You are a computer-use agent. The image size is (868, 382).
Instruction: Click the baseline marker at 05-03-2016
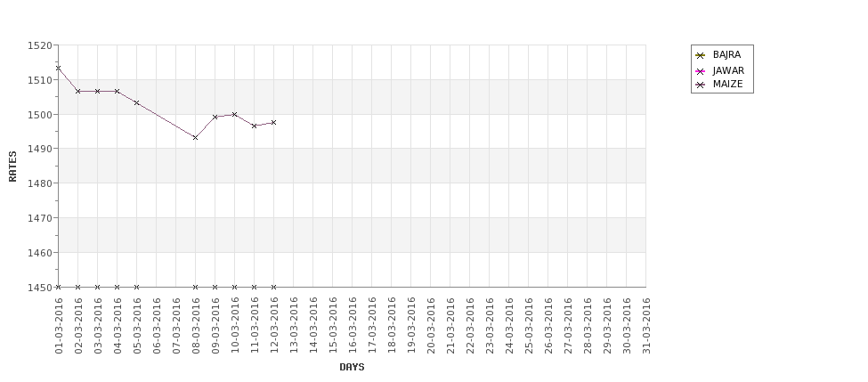[x=137, y=287]
